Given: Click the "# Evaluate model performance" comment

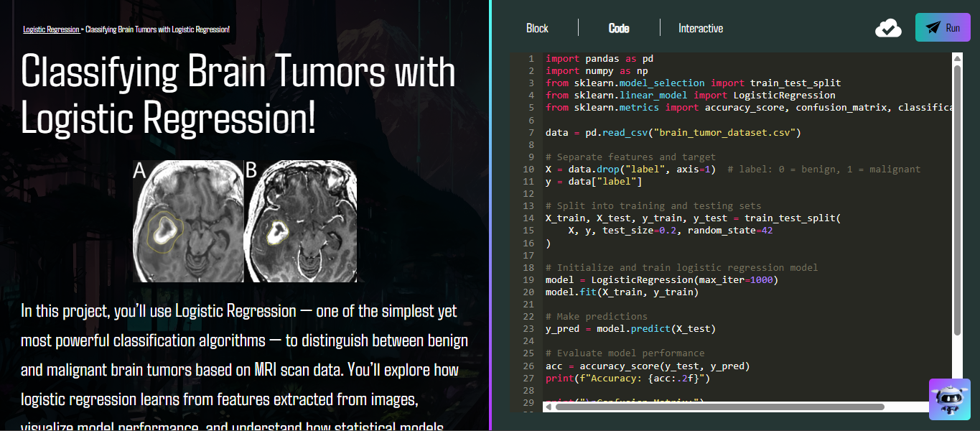Looking at the screenshot, I should 625,353.
